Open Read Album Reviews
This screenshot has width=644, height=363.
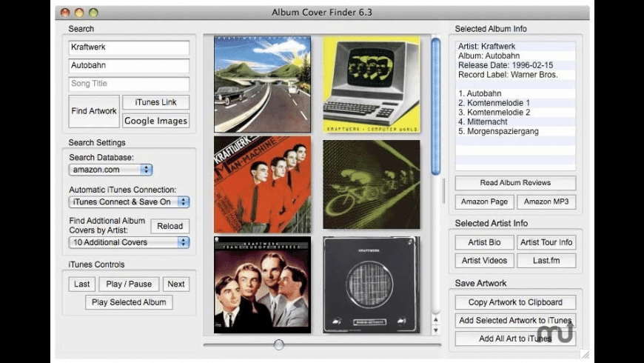[515, 183]
